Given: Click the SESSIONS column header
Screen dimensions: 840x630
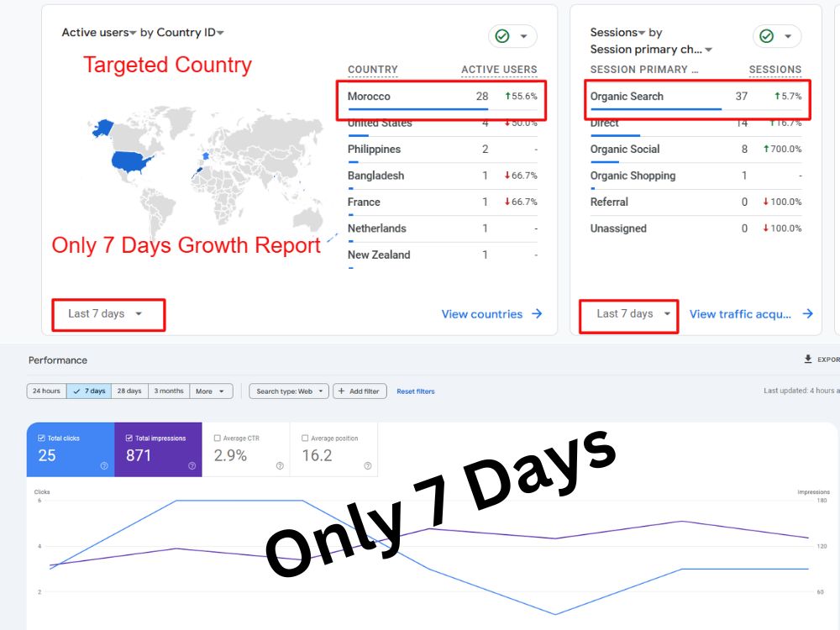Looking at the screenshot, I should (x=775, y=70).
